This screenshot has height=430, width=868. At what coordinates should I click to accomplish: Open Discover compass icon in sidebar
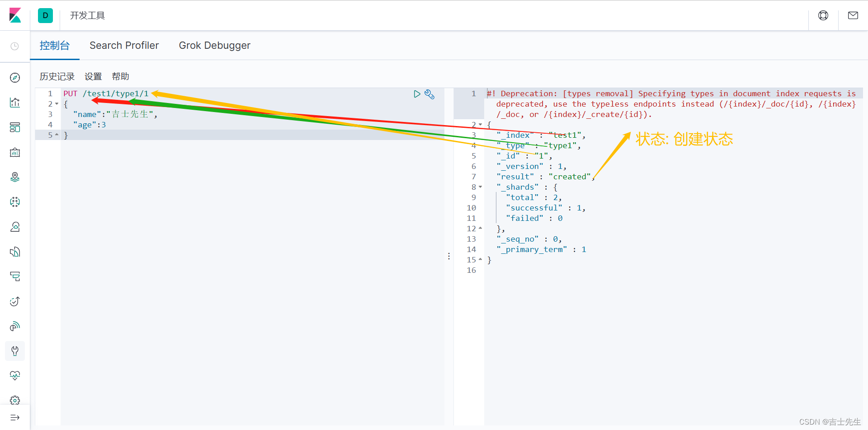pos(15,78)
